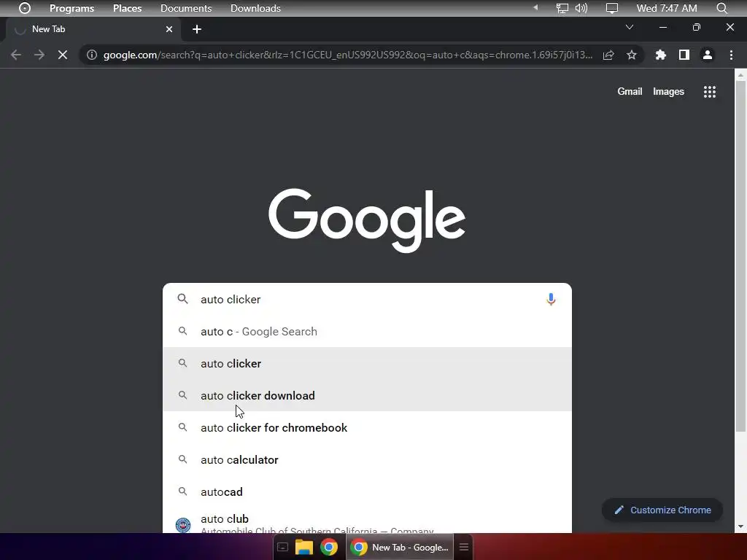Go forward using the toolbar arrow
This screenshot has height=560, width=747.
point(39,55)
